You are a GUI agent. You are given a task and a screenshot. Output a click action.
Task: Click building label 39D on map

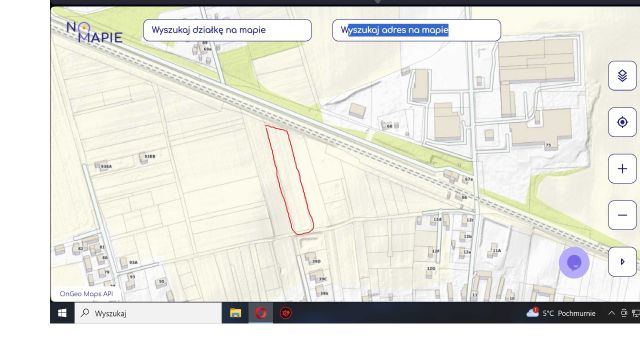click(x=316, y=261)
